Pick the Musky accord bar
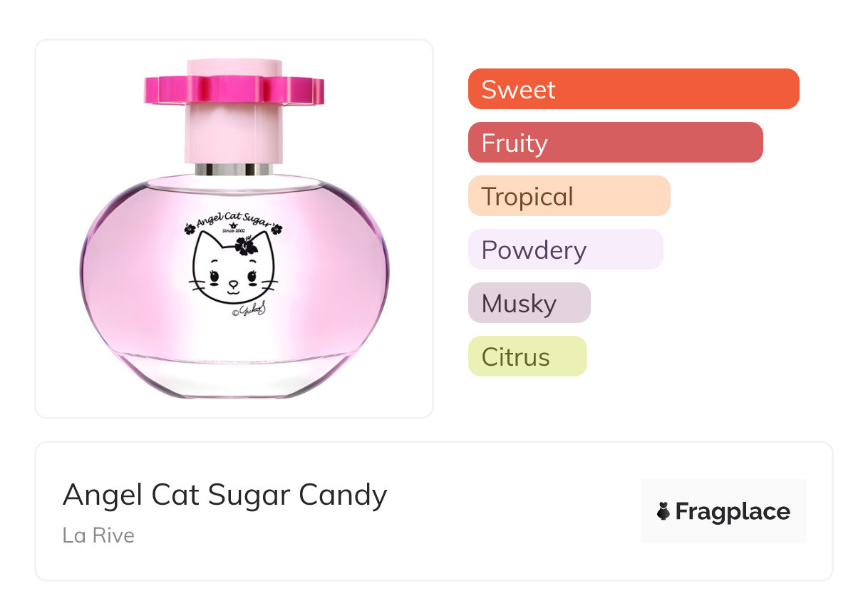This screenshot has width=868, height=616. [529, 303]
